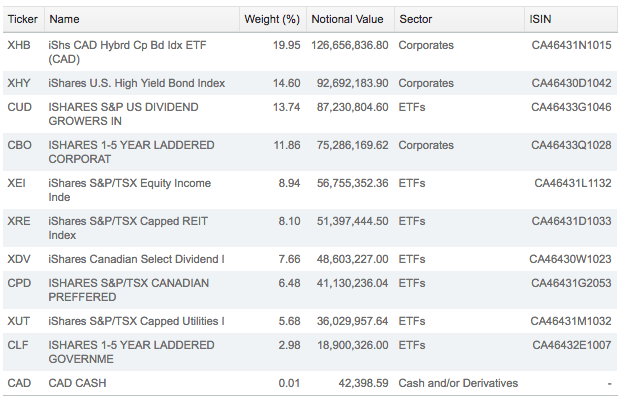Click name ISHARES S&P/TSX CANADIAN PREFFERED
627x396 pixels.
pyautogui.click(x=128, y=290)
